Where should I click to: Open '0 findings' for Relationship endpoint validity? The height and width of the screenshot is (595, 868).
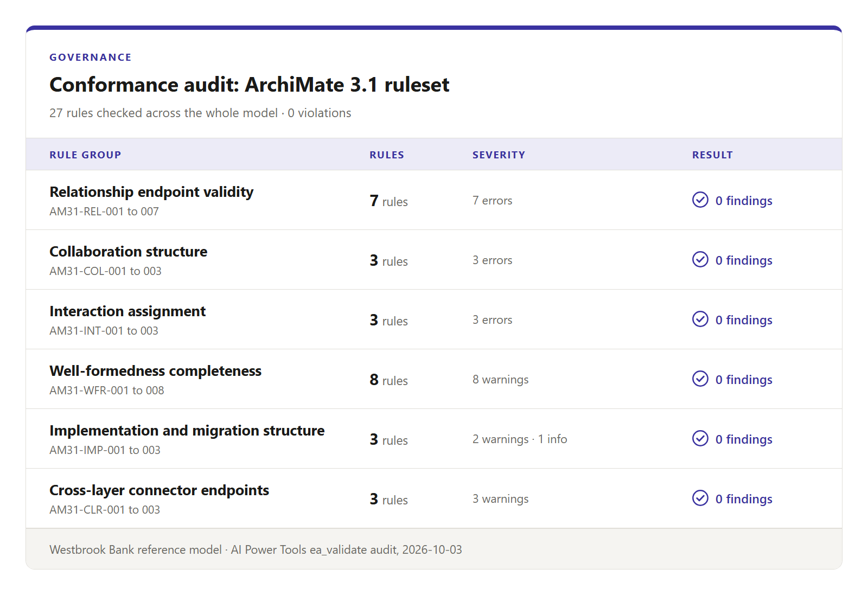point(744,201)
